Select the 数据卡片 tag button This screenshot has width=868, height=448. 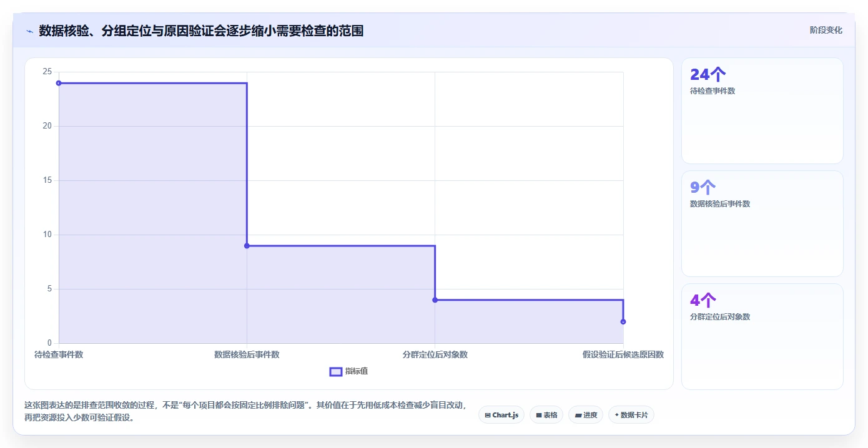point(631,415)
